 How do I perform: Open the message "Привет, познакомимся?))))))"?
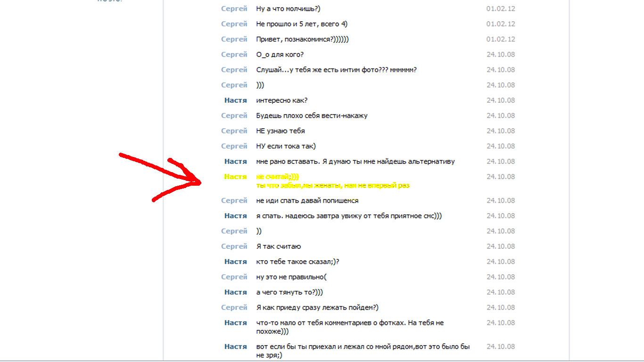click(x=302, y=39)
